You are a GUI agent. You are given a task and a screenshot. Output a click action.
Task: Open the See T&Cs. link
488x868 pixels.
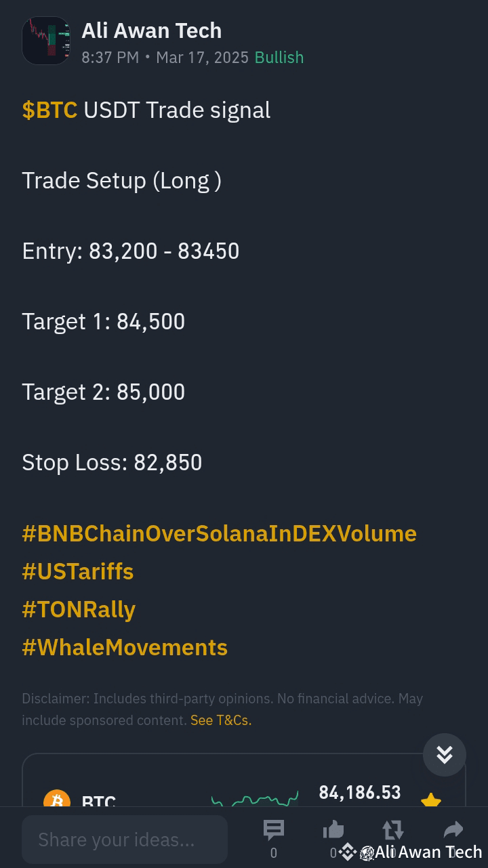221,720
